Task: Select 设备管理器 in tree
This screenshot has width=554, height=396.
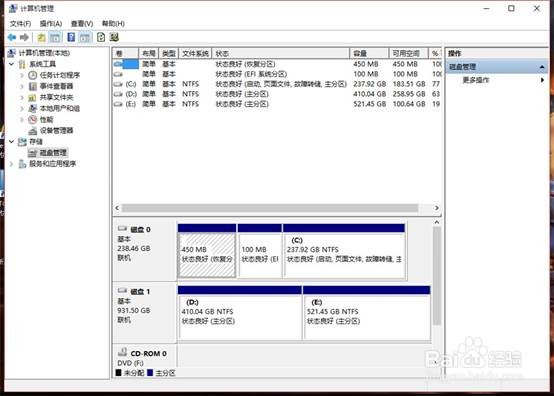Action: click(x=56, y=131)
